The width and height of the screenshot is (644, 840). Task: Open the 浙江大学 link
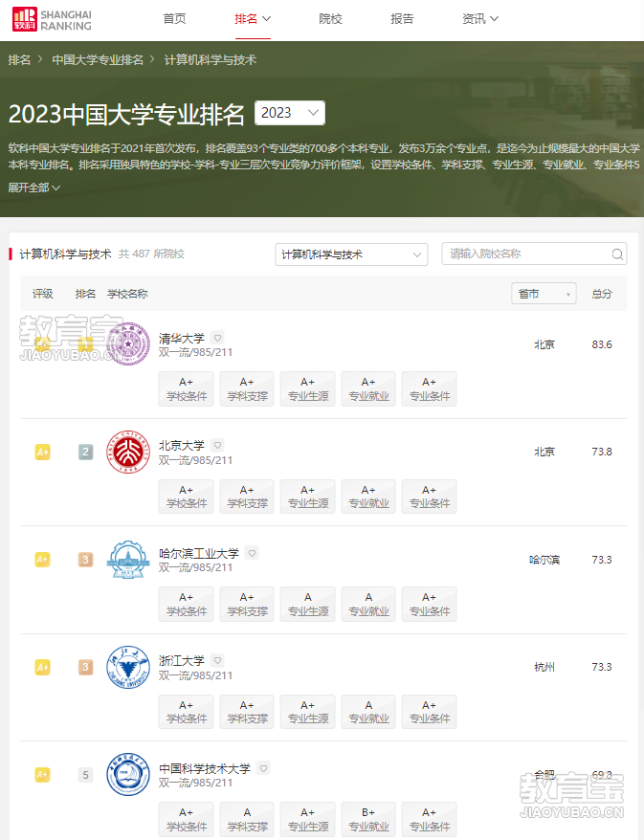[182, 660]
